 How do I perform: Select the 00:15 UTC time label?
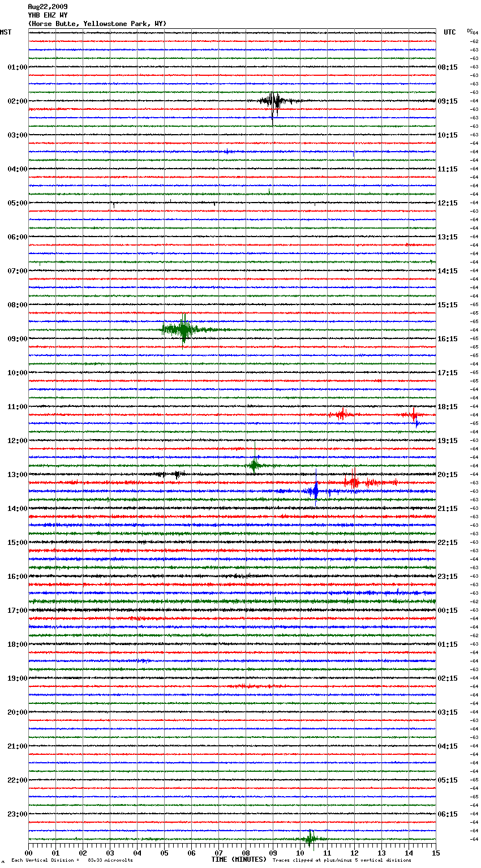448,611
